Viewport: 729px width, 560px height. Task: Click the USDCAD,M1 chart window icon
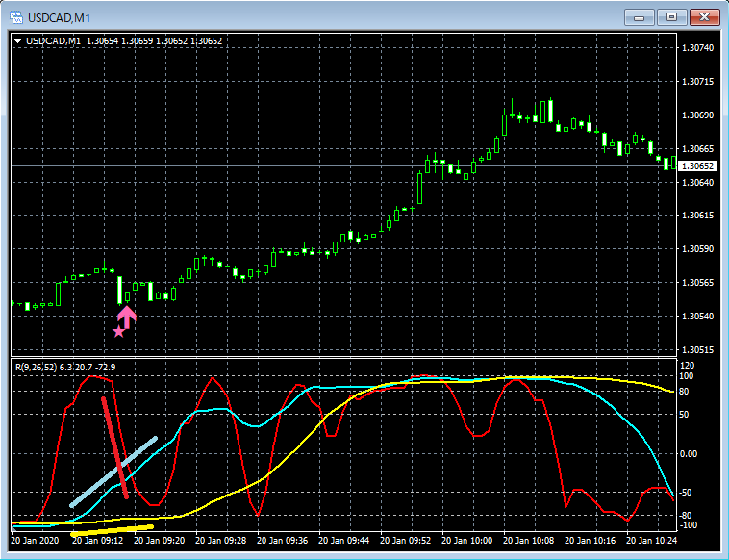(x=16, y=17)
